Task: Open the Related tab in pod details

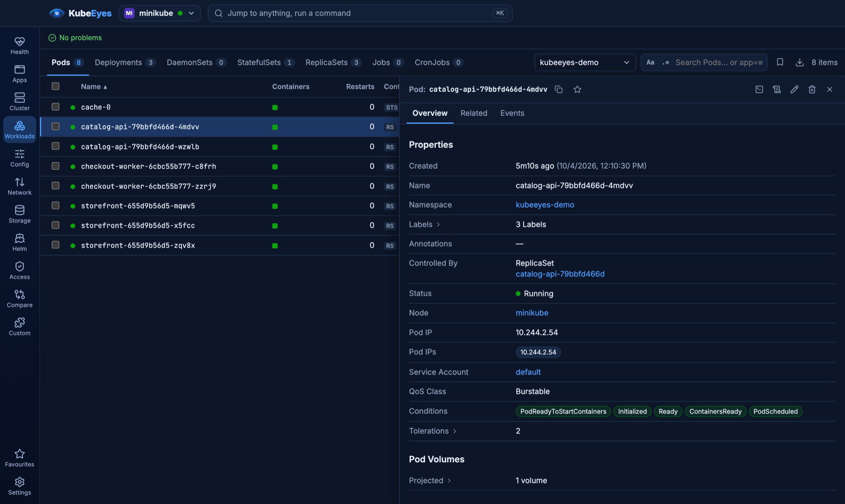Action: point(474,113)
